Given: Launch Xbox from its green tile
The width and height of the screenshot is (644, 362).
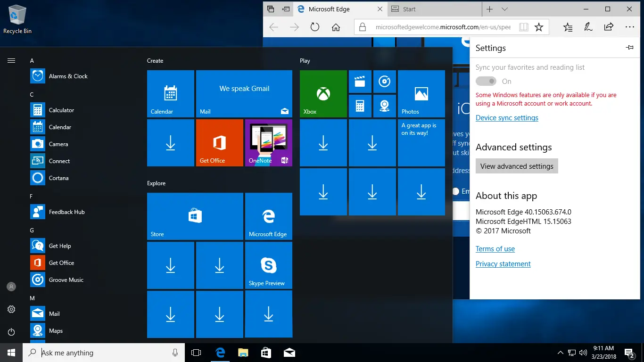Looking at the screenshot, I should tap(323, 93).
